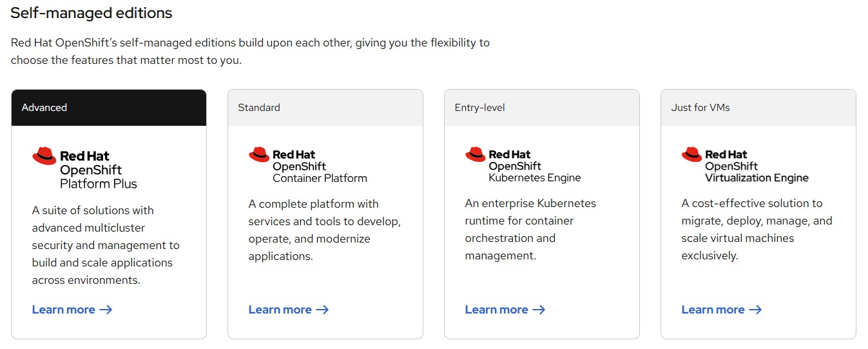Open Learn more link for OpenShift Platform Plus
868x349 pixels.
72,310
